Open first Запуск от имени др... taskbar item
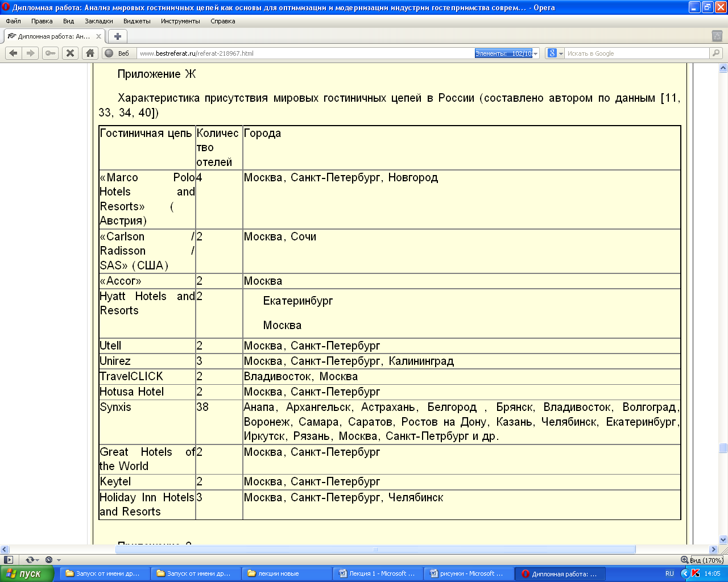 pos(105,573)
